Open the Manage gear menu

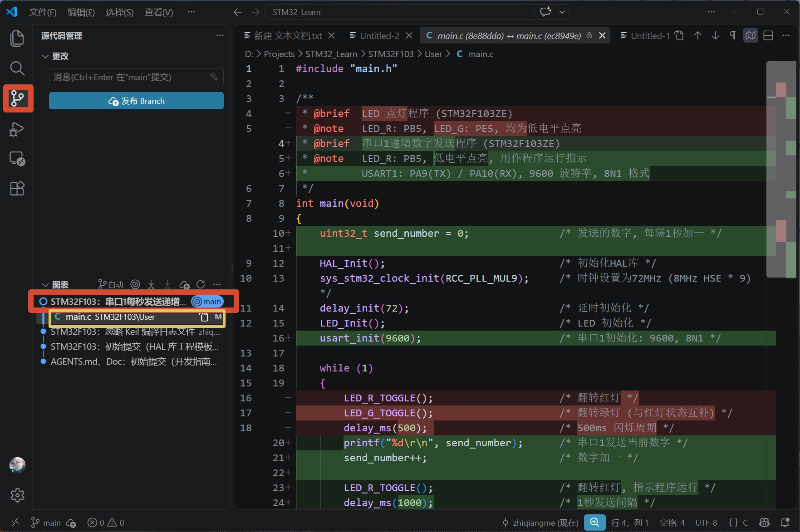point(17,495)
